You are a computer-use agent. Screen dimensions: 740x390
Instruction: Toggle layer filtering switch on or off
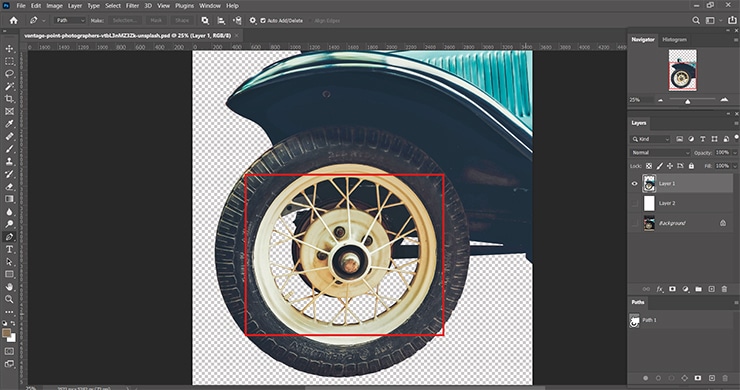[736, 137]
